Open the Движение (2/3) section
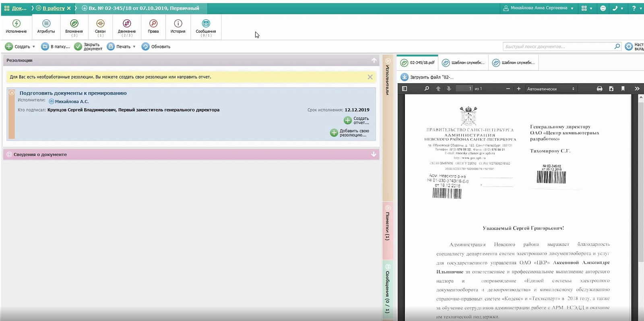The height and width of the screenshot is (321, 644). tap(127, 28)
